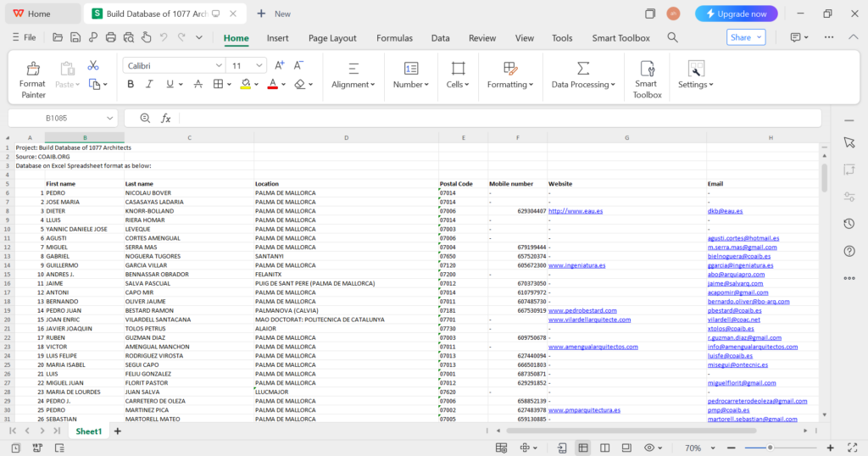The image size is (868, 456).
Task: Switch to Normal view in the status bar
Action: [583, 448]
